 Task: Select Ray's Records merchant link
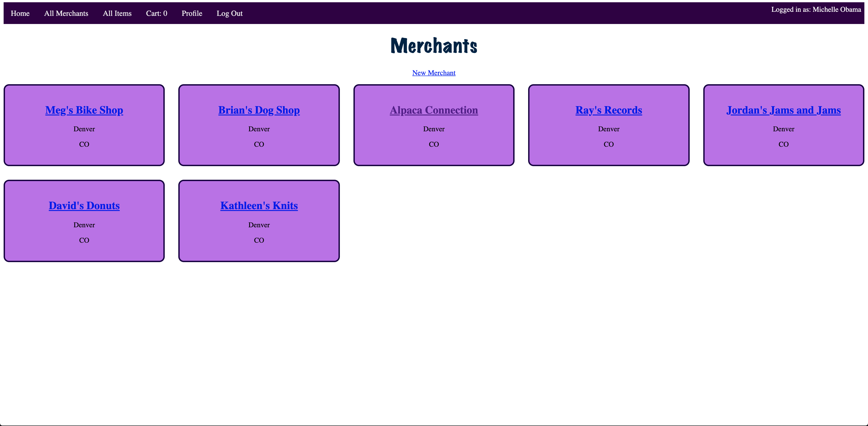tap(608, 110)
